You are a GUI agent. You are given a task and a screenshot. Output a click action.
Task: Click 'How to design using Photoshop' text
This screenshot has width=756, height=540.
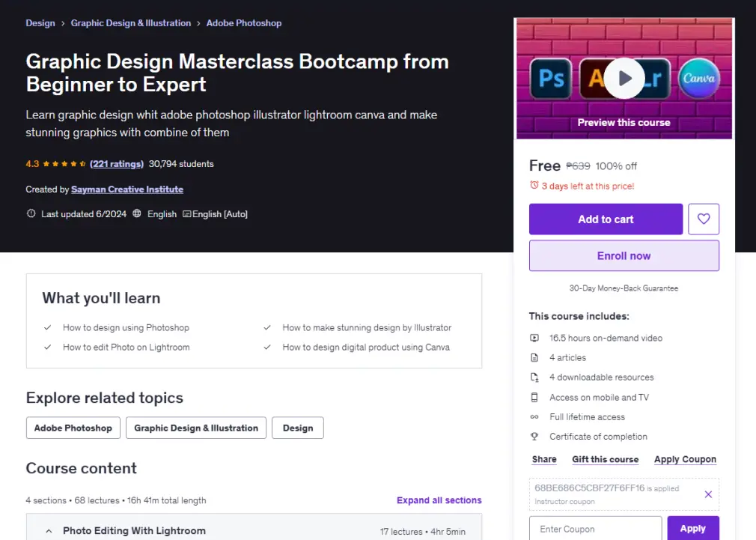(126, 327)
